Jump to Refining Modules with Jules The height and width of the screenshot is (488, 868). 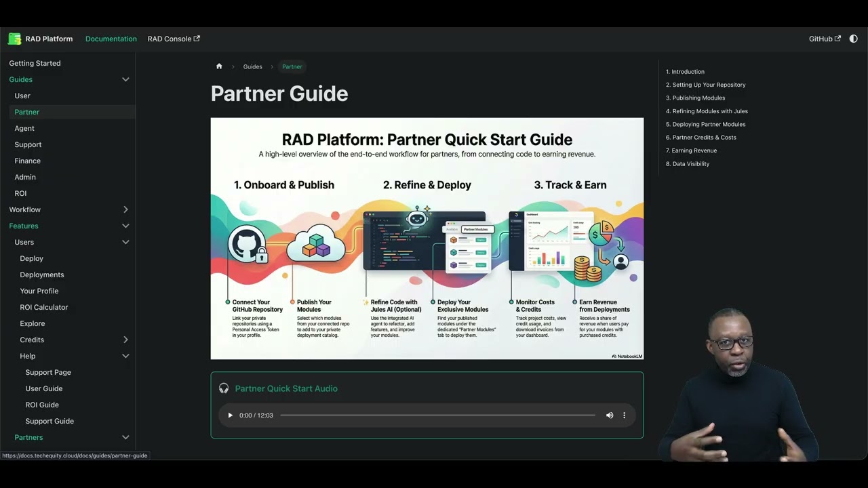(x=707, y=111)
